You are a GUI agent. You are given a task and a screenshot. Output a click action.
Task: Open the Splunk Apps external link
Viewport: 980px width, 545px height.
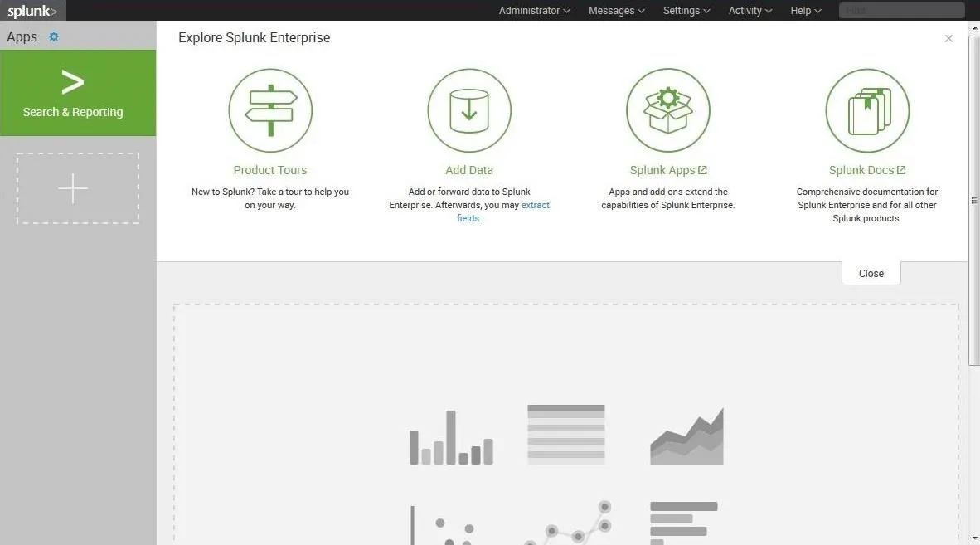[x=668, y=170]
